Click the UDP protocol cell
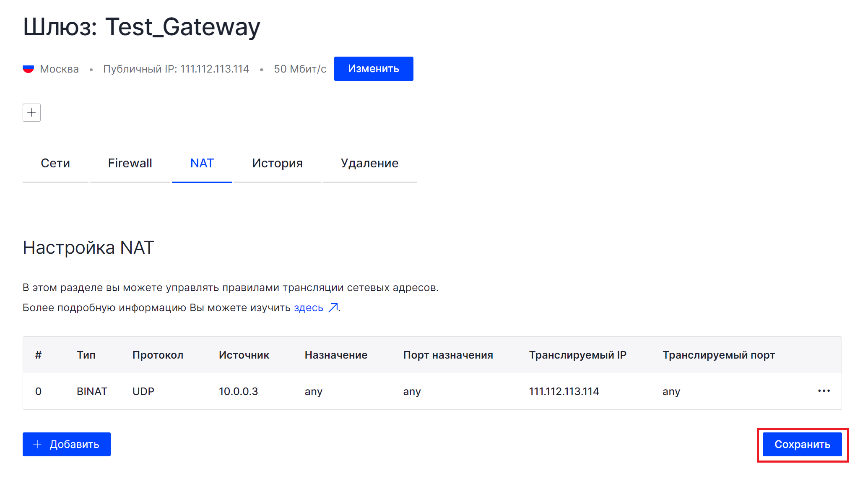Viewport: 868px width, 484px height. coord(143,391)
